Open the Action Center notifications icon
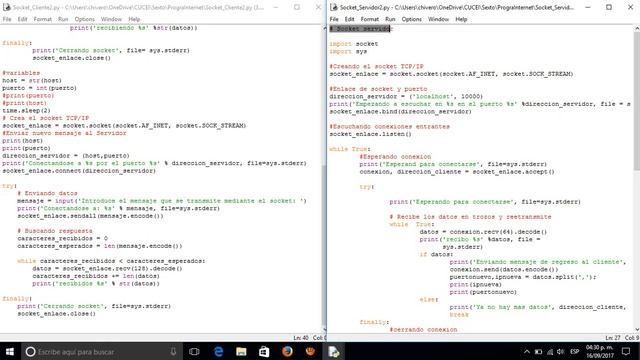The image size is (640, 360). (626, 351)
